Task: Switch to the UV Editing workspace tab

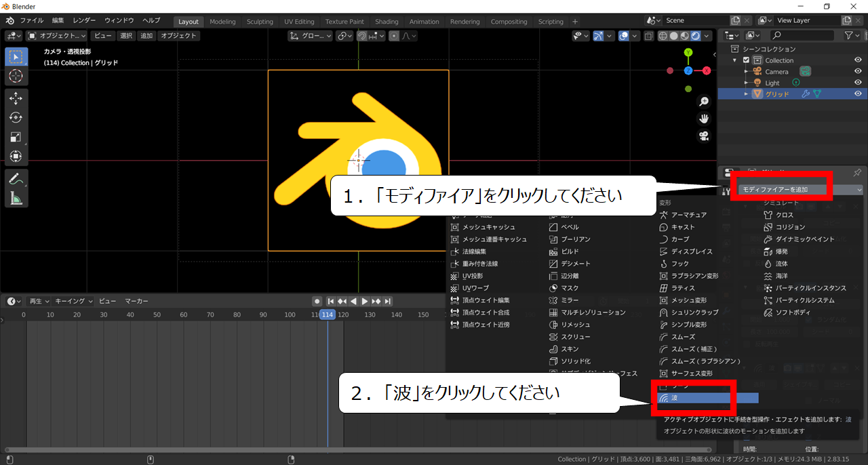Action: click(299, 22)
